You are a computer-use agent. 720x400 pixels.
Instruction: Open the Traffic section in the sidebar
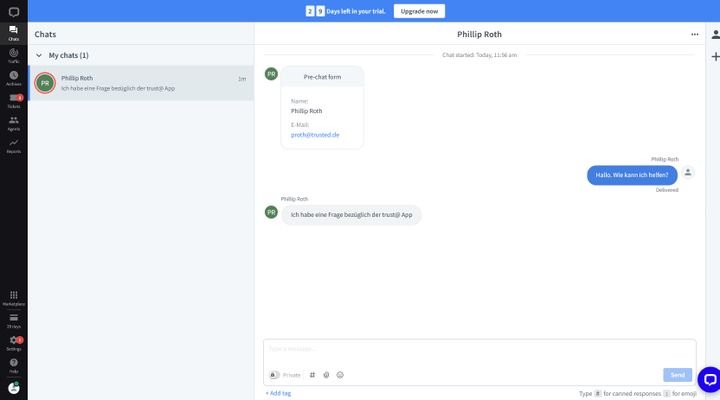click(x=14, y=56)
